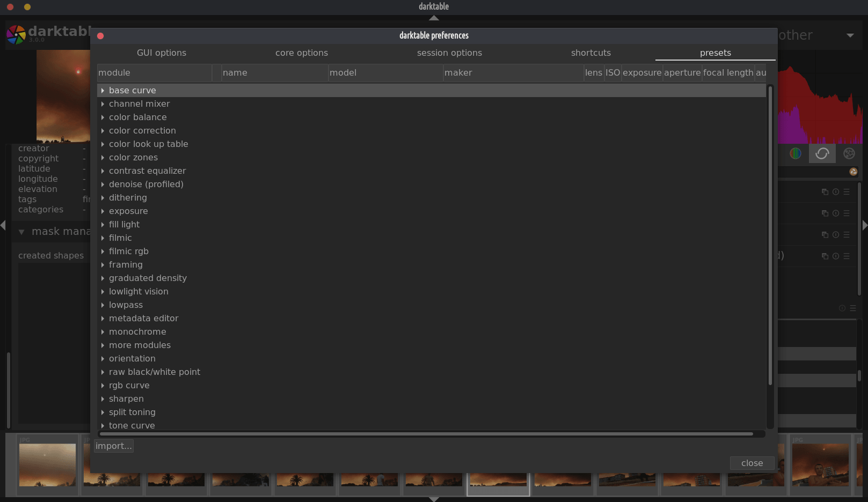
Task: Click the presets list horizontal scrollbar
Action: (x=427, y=434)
